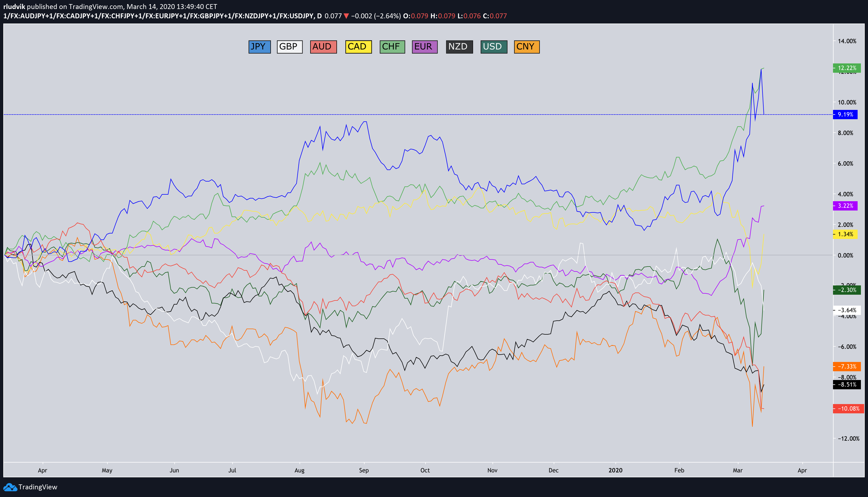Click the −6.00% axis tick label

pyautogui.click(x=847, y=347)
